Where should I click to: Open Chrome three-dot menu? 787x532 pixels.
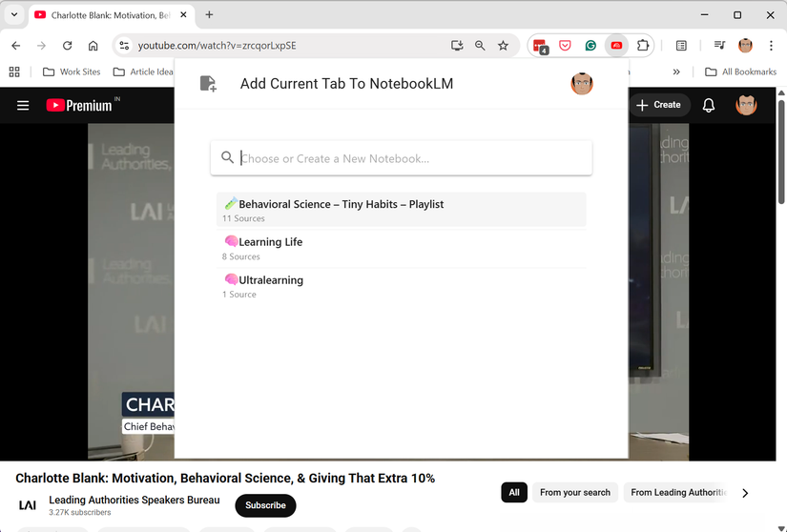tap(771, 46)
